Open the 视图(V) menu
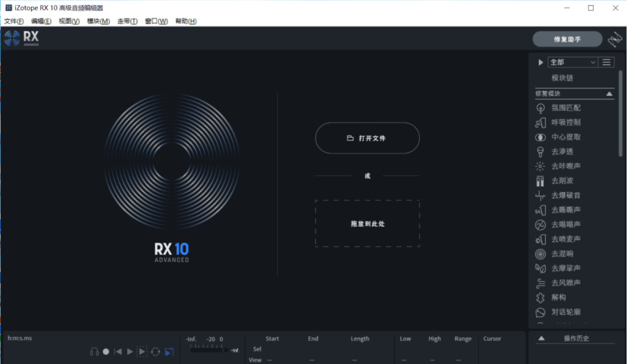The width and height of the screenshot is (627, 364). [x=69, y=21]
